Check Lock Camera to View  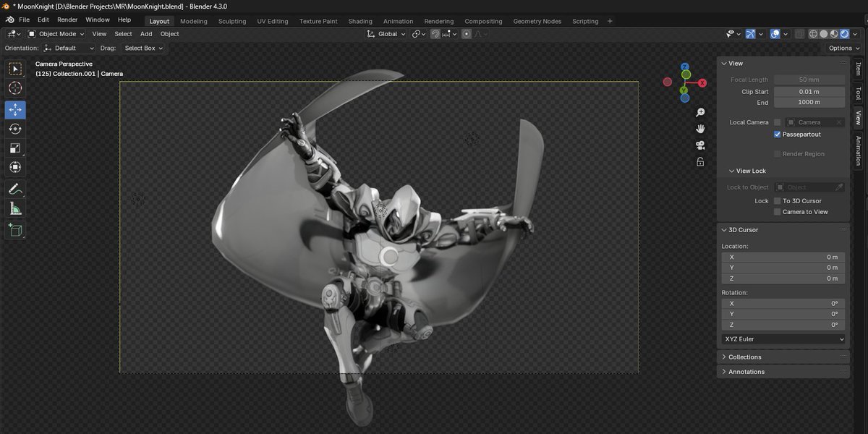coord(778,212)
